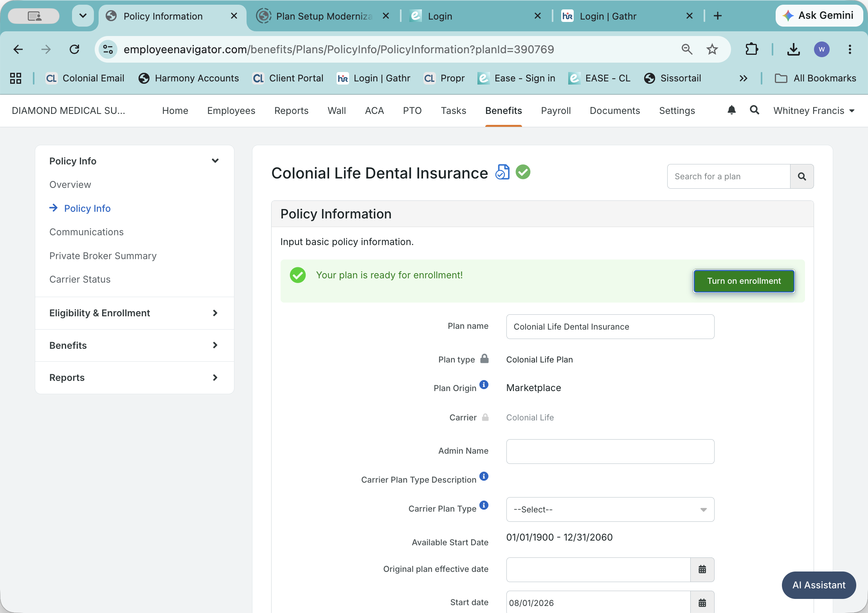The image size is (868, 613).
Task: Open Whitney Francis user menu
Action: (x=814, y=111)
